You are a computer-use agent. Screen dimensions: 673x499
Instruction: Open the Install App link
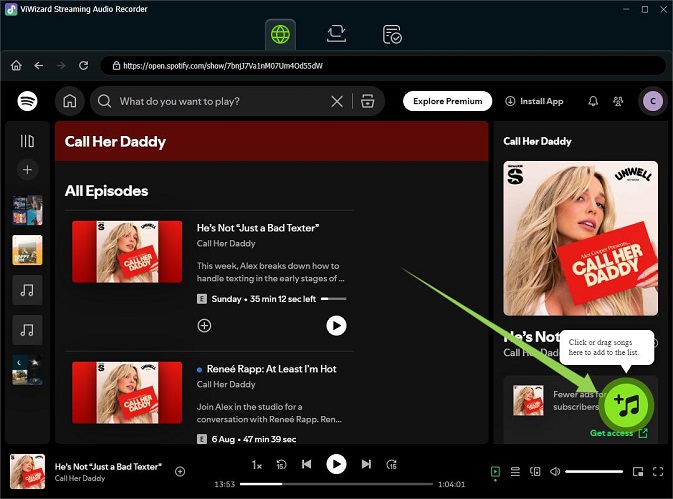(534, 101)
